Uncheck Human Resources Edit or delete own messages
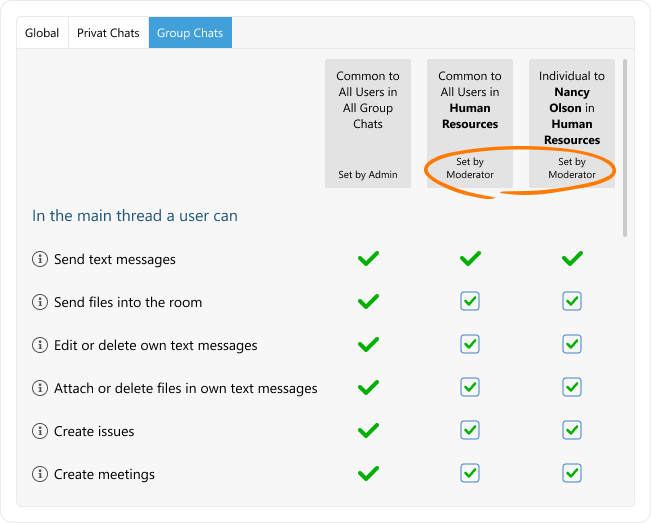The image size is (651, 523). 470,345
